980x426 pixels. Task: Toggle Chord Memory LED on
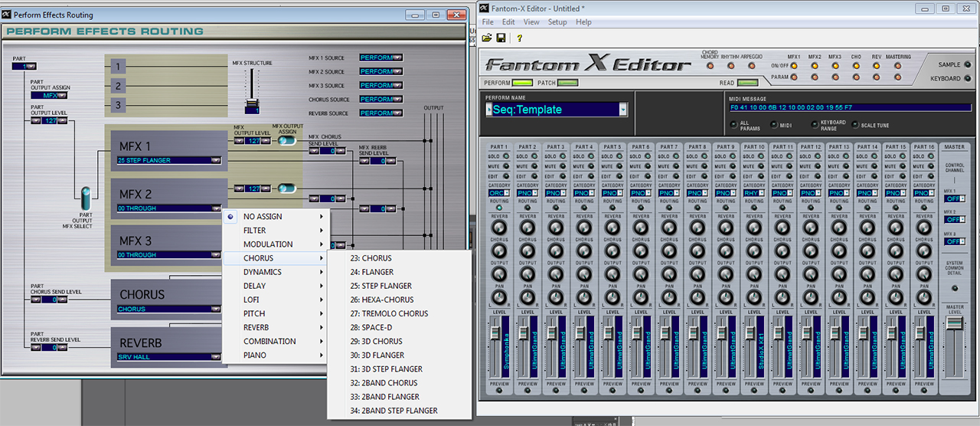tap(709, 64)
